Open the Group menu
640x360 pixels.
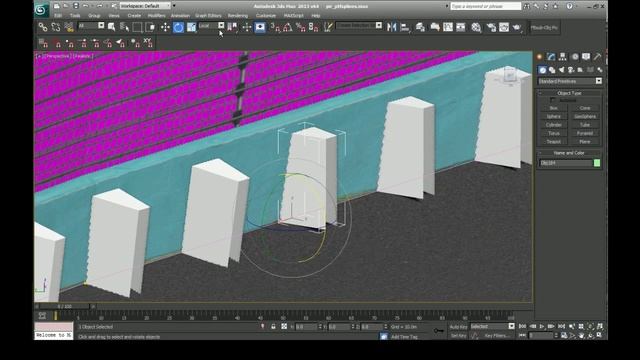94,16
